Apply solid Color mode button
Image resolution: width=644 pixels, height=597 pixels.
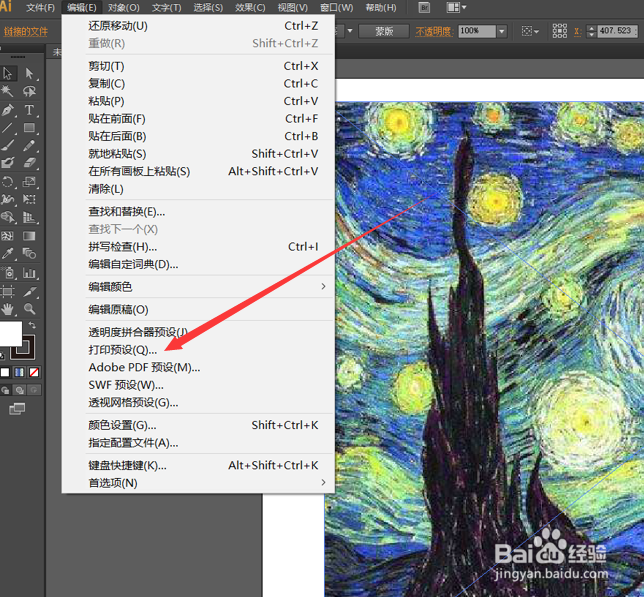tap(5, 372)
